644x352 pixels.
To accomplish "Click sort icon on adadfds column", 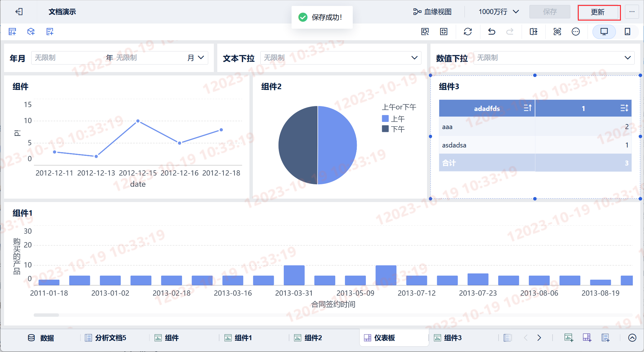I will tap(527, 108).
